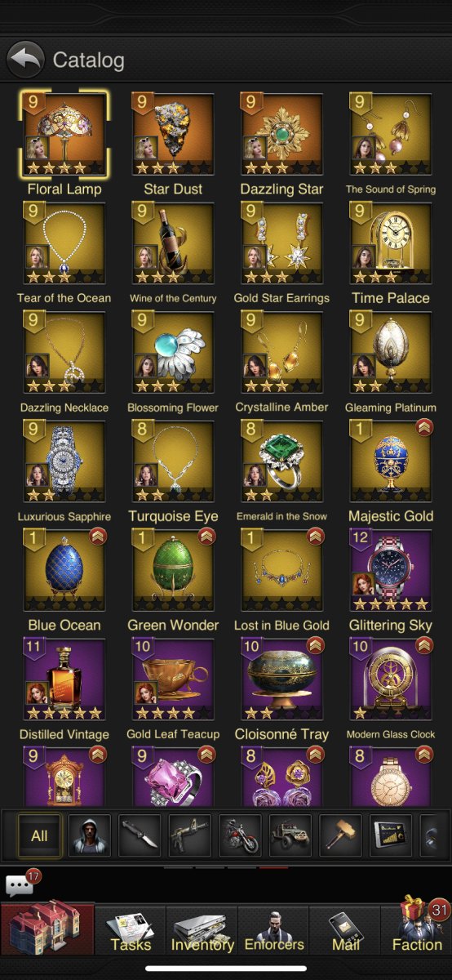
Task: Select the armored vehicle filter icon
Action: click(x=290, y=835)
